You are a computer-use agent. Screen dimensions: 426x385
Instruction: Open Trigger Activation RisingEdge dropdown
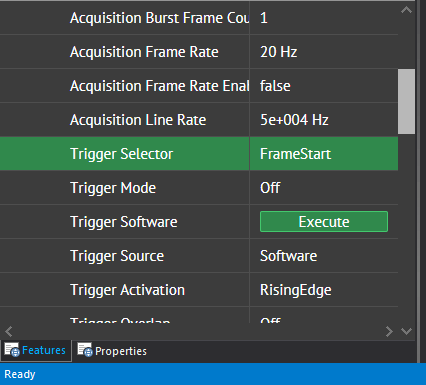point(324,290)
